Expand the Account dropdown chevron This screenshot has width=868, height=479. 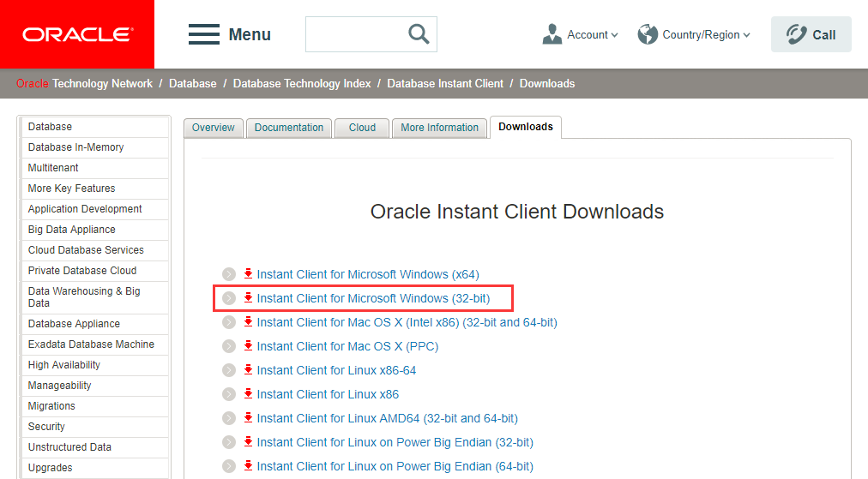point(614,35)
